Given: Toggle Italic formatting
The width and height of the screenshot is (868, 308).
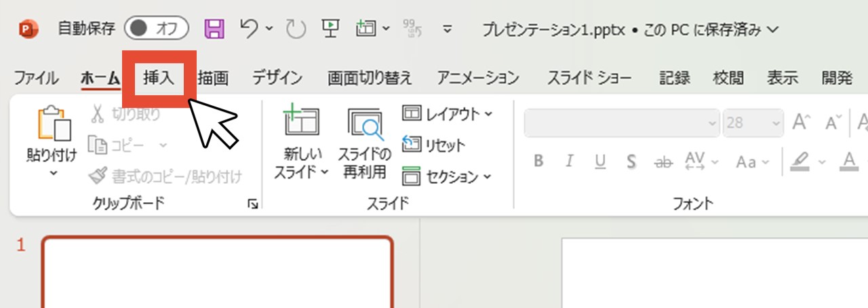Looking at the screenshot, I should click(570, 162).
